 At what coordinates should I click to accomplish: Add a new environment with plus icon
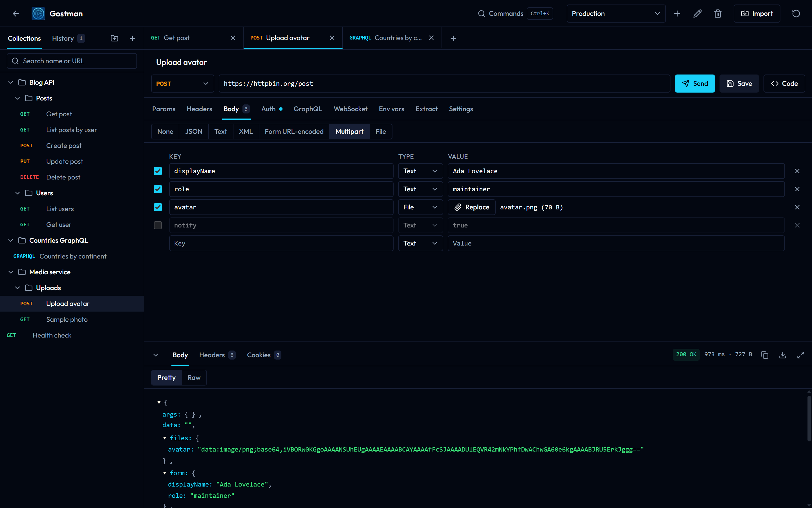point(677,14)
